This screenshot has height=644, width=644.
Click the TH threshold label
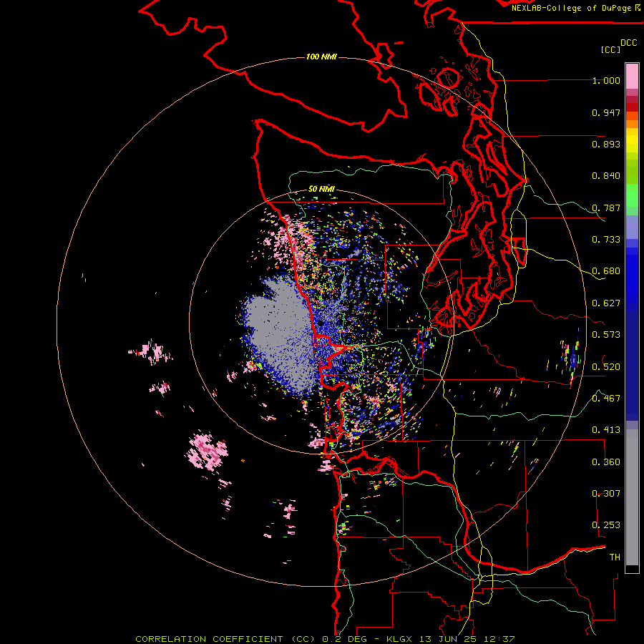(615, 557)
